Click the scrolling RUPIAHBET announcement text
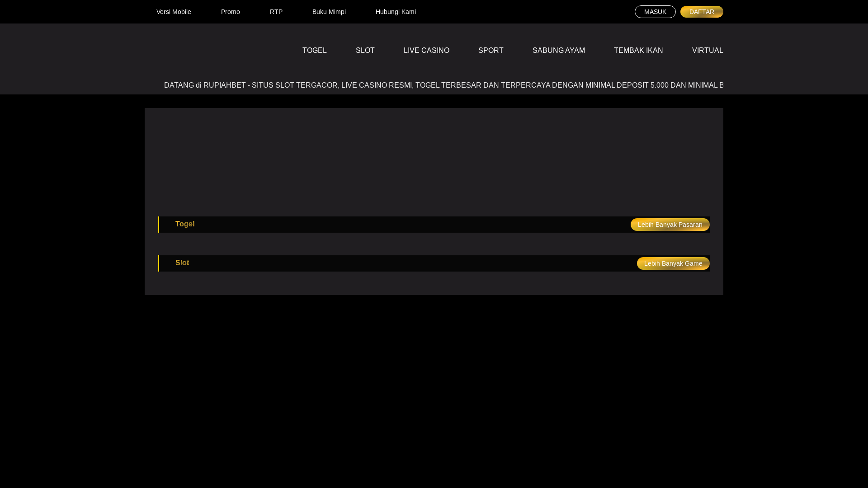Viewport: 868px width, 488px height. [443, 85]
